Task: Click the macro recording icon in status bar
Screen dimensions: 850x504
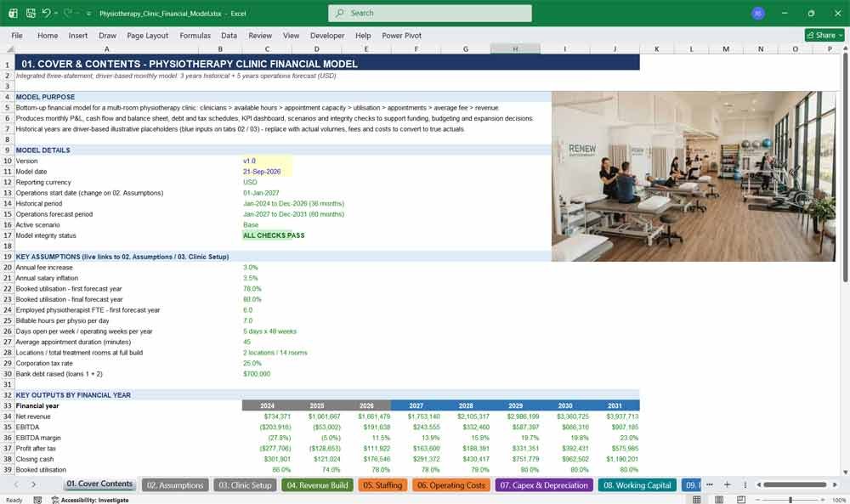Action: (37, 500)
